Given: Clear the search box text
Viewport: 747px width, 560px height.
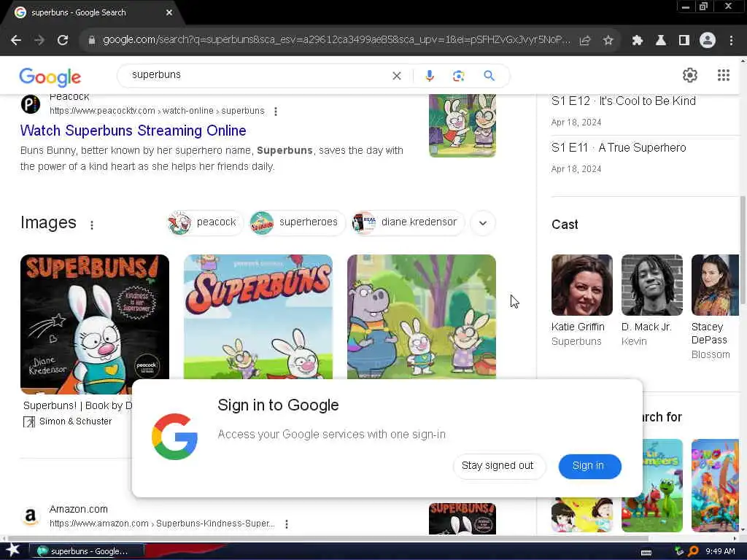Looking at the screenshot, I should pos(396,76).
